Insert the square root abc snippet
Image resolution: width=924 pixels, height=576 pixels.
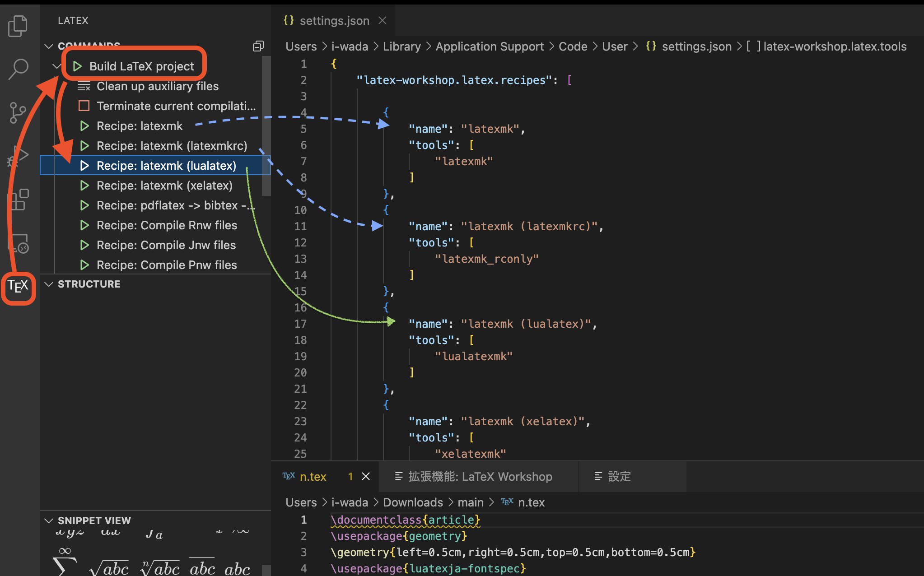pyautogui.click(x=110, y=568)
